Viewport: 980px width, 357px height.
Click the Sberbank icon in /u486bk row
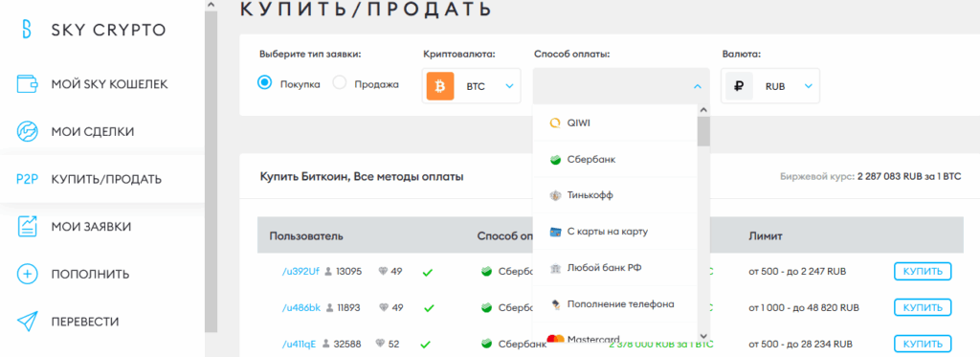[487, 307]
